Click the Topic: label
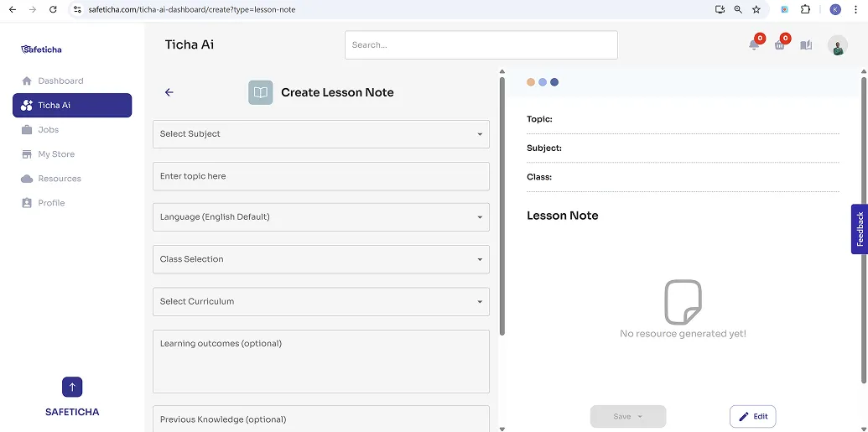Viewport: 868px width, 432px height. (540, 119)
